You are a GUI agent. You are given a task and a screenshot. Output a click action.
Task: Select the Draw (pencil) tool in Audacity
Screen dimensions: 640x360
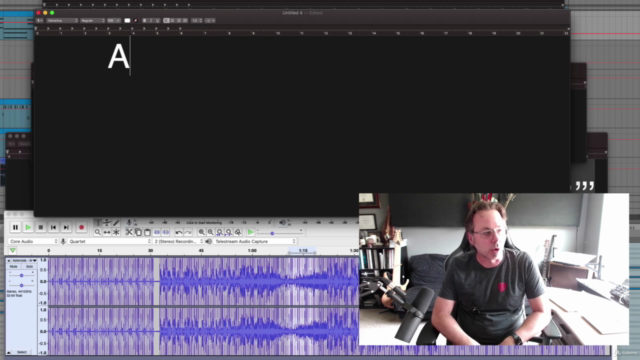click(x=116, y=223)
